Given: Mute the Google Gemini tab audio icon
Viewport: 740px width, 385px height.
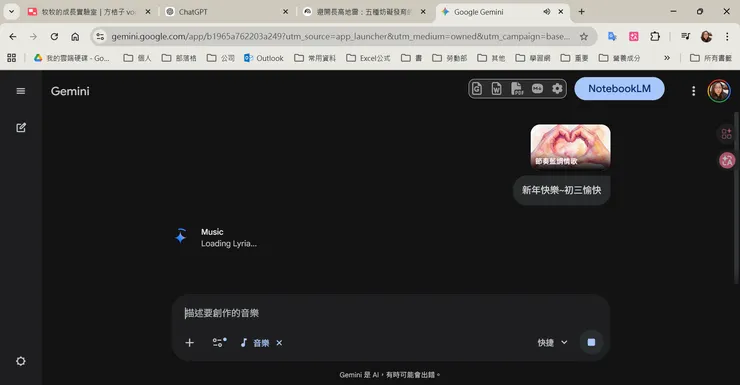Looking at the screenshot, I should pos(547,12).
